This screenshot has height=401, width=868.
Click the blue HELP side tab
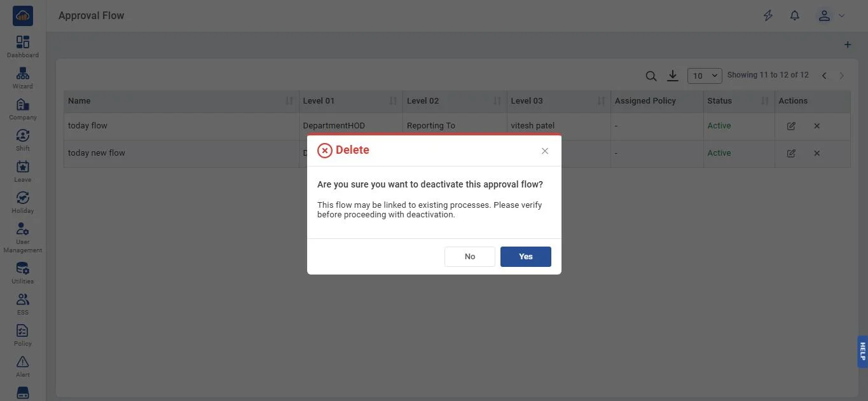pyautogui.click(x=862, y=351)
